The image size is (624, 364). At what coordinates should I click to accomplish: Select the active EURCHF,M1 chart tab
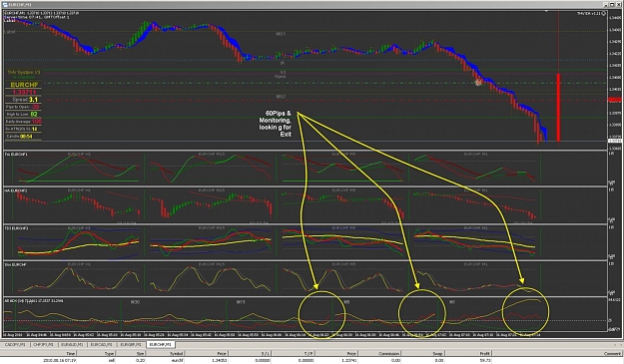(x=160, y=344)
